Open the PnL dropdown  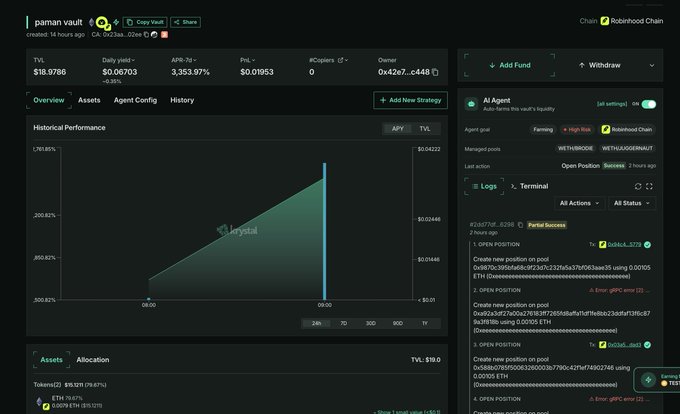248,60
